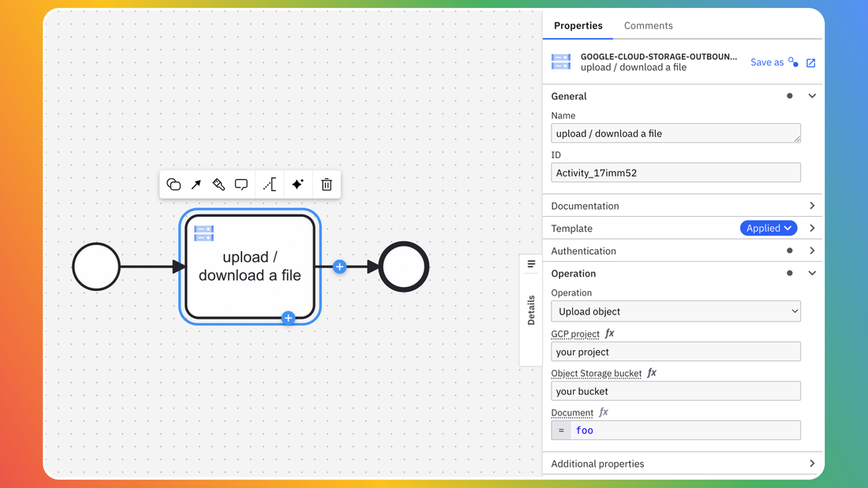868x488 pixels.
Task: Click the sparkle AI icon in context pad
Action: [297, 184]
